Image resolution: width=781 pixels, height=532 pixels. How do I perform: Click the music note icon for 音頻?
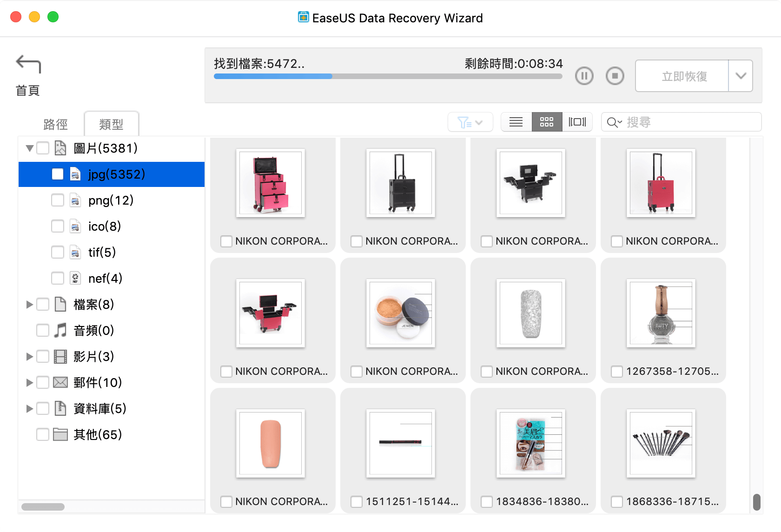click(x=60, y=331)
